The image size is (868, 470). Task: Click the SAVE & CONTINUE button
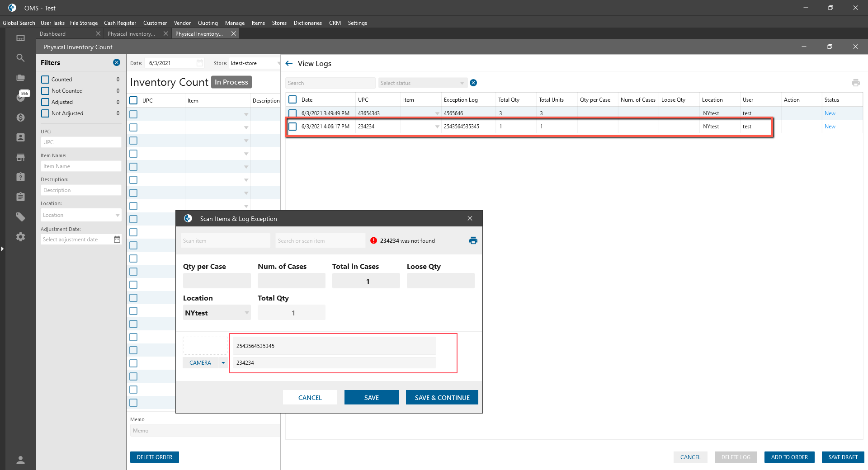(x=442, y=398)
